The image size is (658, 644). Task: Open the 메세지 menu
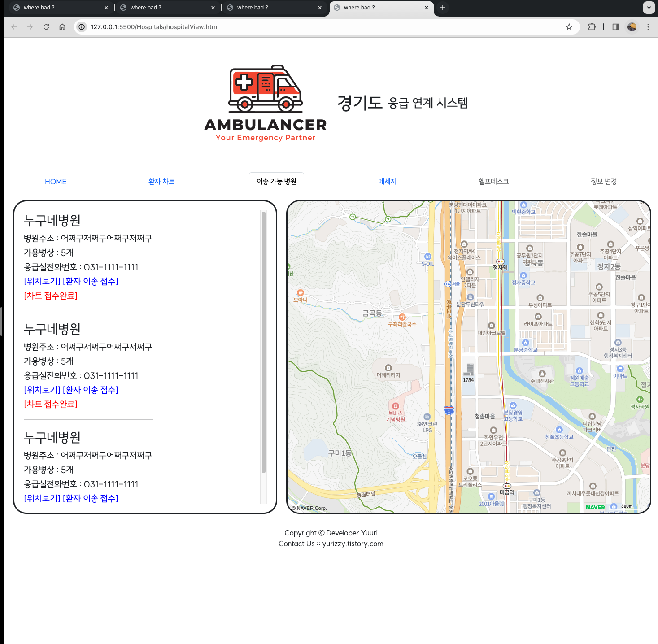point(388,182)
